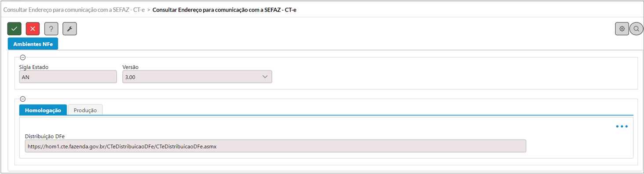
Task: Click the bold current breadcrumb title
Action: pos(224,9)
